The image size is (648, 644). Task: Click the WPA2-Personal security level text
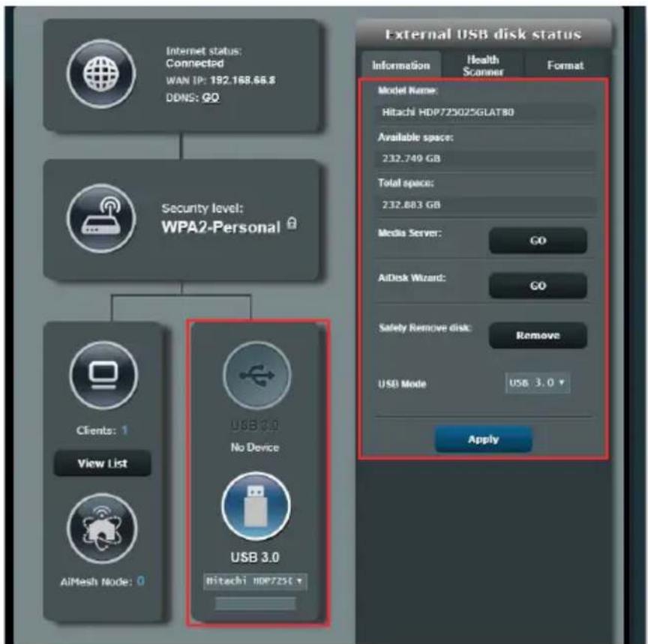[220, 227]
